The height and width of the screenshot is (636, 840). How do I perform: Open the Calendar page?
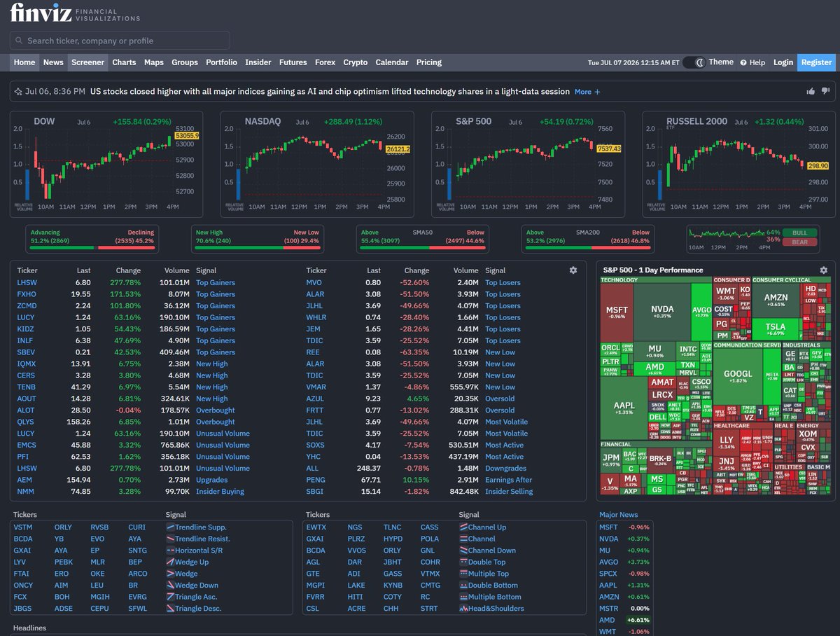[392, 62]
